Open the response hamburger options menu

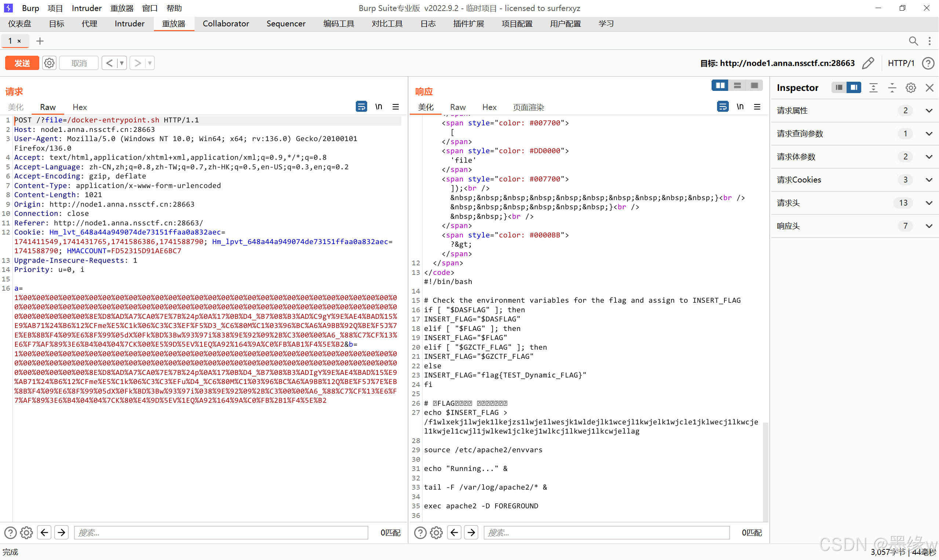(x=757, y=107)
